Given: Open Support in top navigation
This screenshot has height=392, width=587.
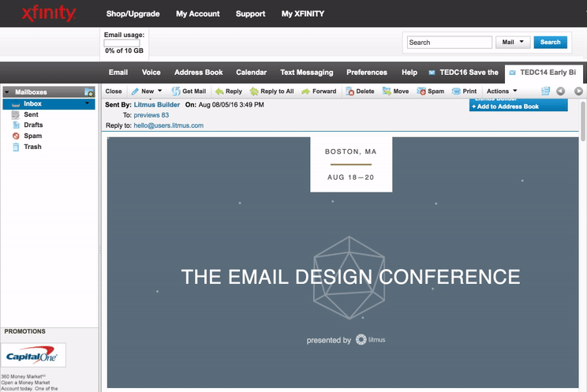Looking at the screenshot, I should click(x=250, y=14).
